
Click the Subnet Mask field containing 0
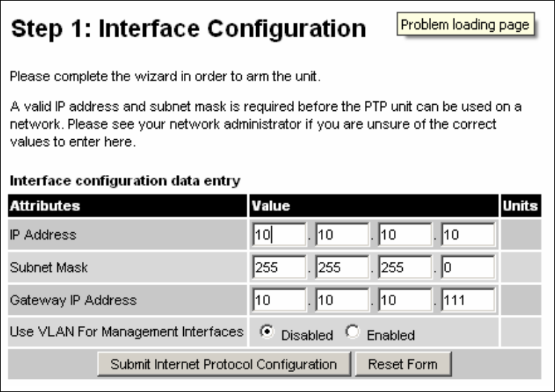(468, 267)
